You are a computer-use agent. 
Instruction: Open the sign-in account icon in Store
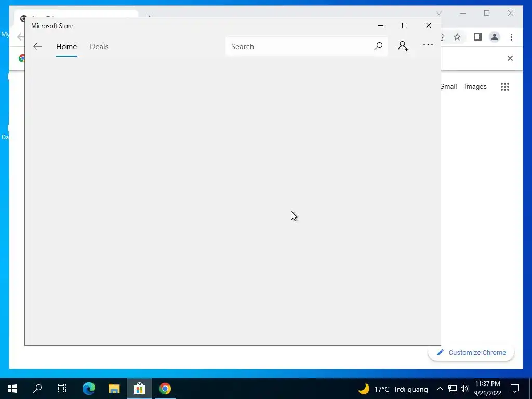[x=403, y=46]
